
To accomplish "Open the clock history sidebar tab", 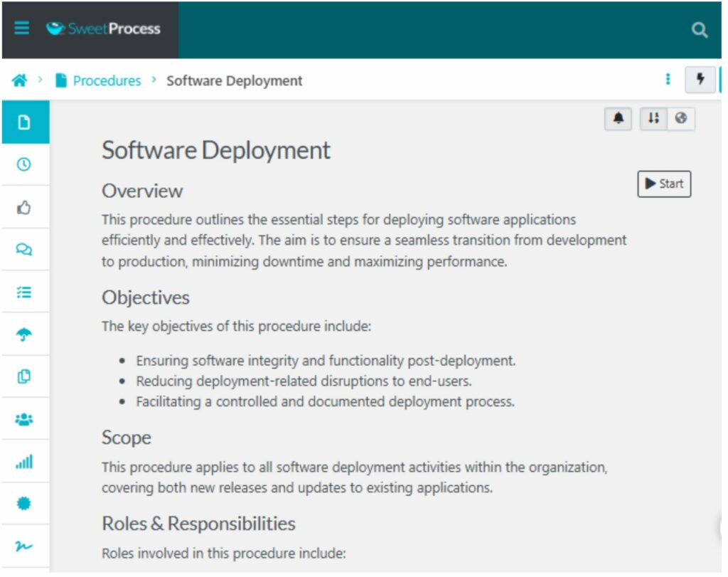I will click(25, 164).
